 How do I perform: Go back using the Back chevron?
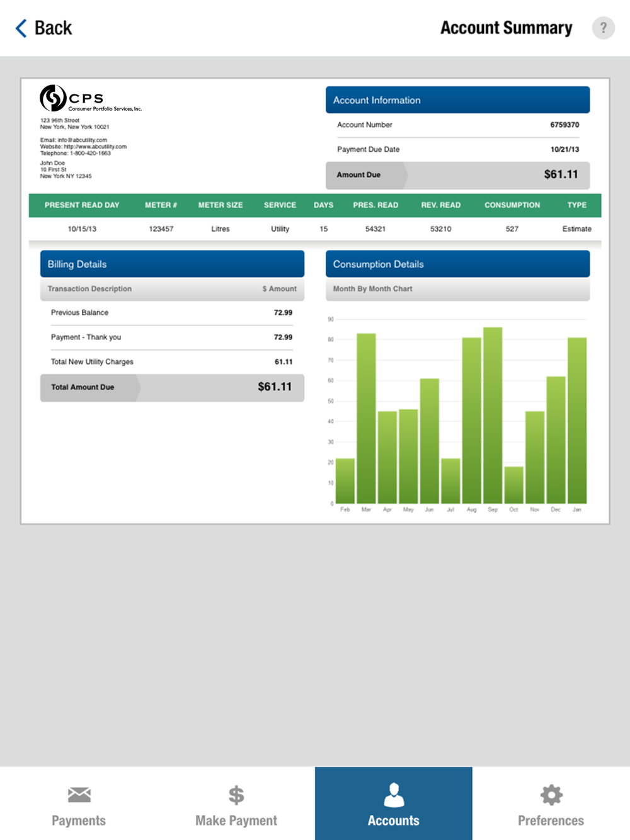tap(21, 28)
